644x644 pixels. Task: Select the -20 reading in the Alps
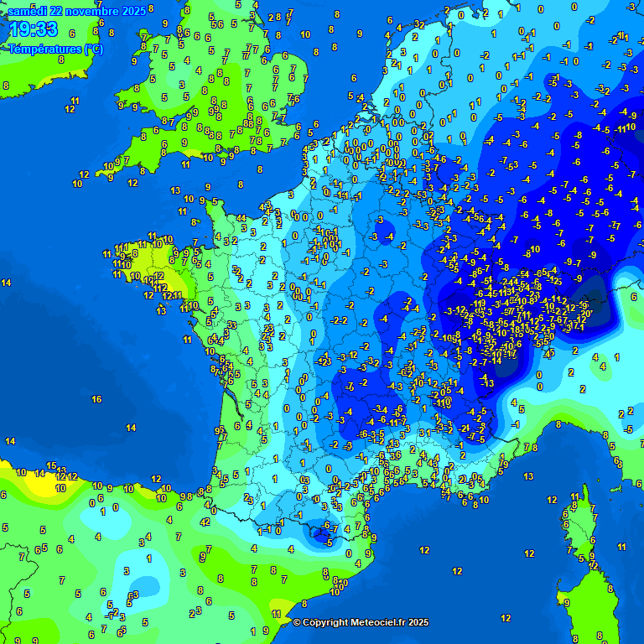585,313
